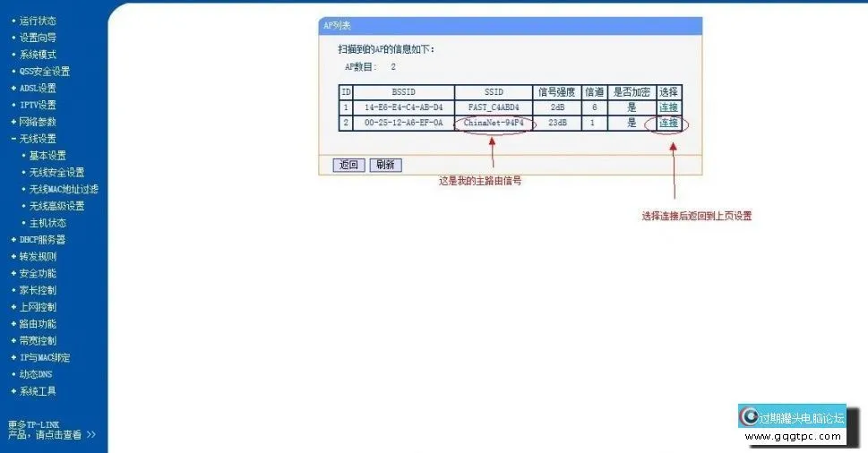
Task: Click 连接 link for FAST_C4ABD4 network
Action: [x=668, y=107]
